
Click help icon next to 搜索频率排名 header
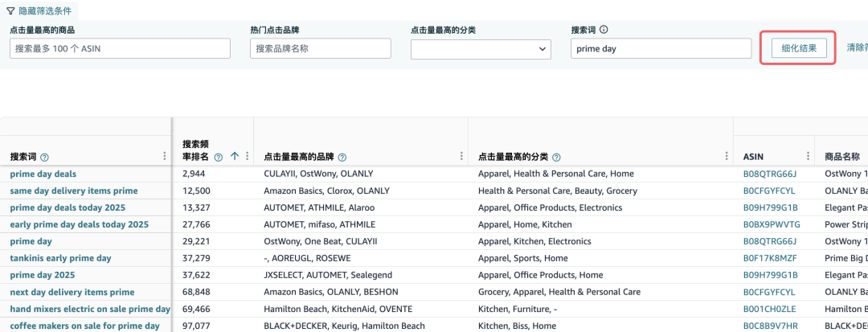click(x=218, y=157)
